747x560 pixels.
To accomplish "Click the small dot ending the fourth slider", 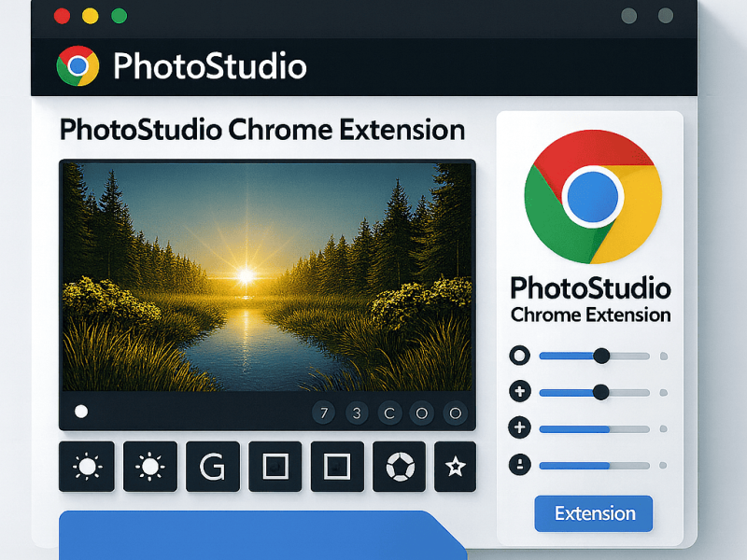I will pos(663,465).
